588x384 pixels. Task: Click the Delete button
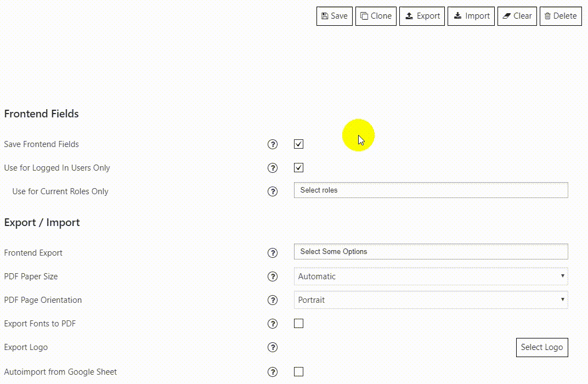pos(561,16)
